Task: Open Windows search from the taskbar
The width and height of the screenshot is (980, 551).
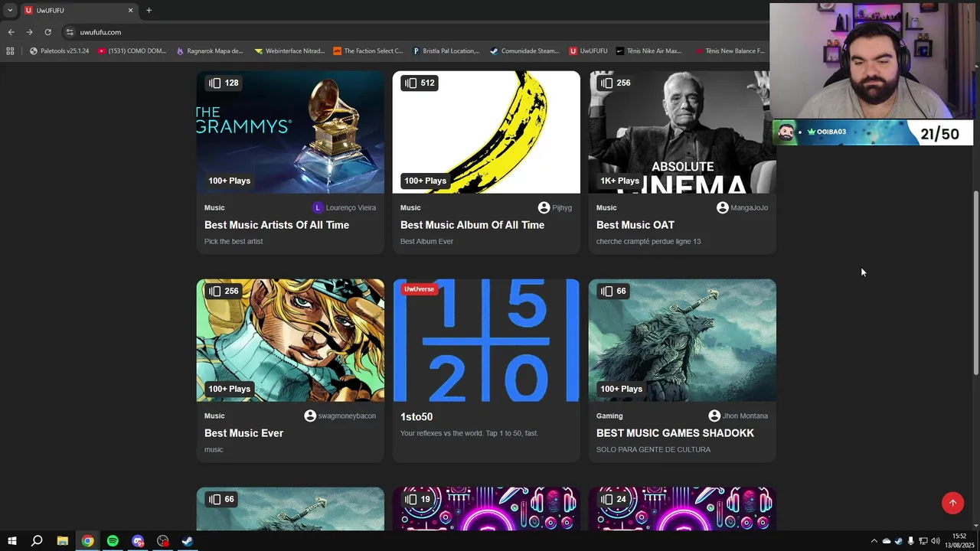Action: (x=37, y=541)
